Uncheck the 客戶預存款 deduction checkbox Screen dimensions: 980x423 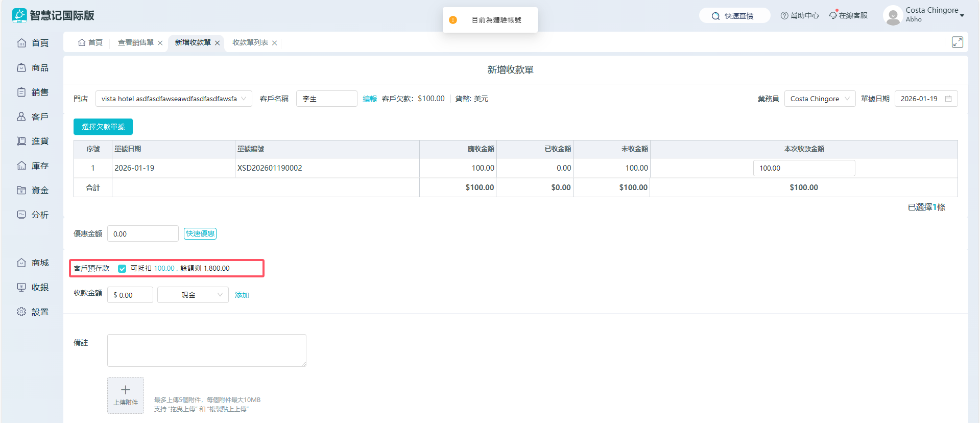coord(122,269)
